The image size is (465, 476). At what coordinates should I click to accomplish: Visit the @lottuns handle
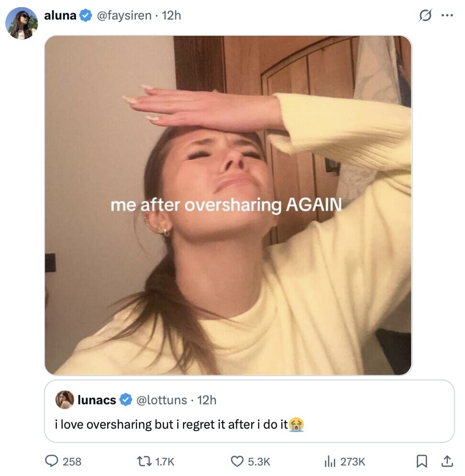pos(162,400)
